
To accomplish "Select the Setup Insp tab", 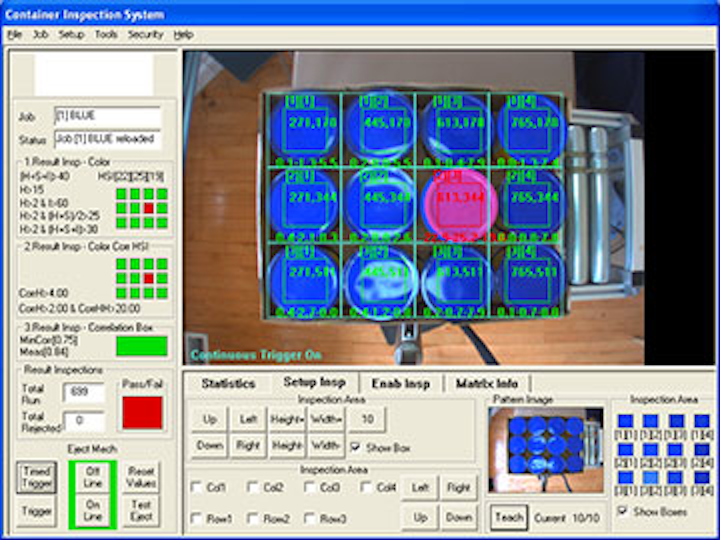I will (x=314, y=382).
